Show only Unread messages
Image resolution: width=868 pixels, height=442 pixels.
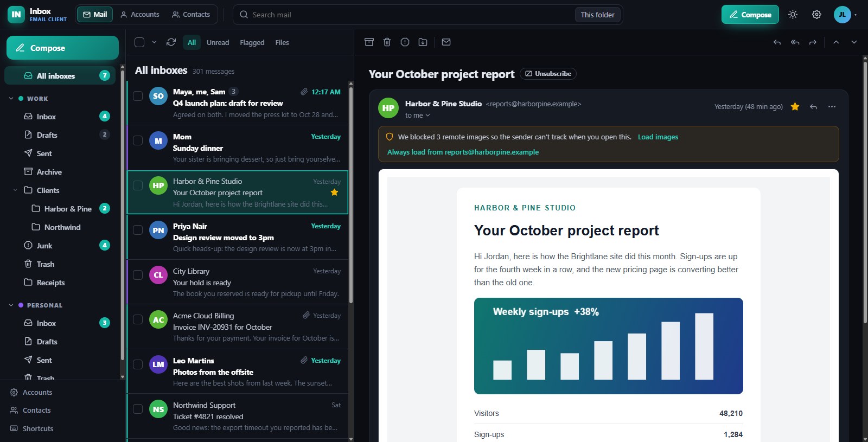click(x=218, y=42)
